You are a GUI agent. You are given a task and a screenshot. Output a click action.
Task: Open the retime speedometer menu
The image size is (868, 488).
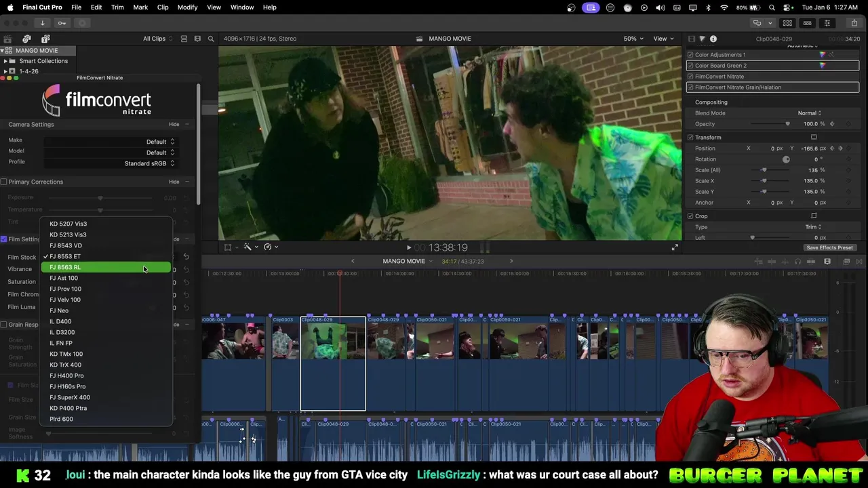tap(271, 247)
